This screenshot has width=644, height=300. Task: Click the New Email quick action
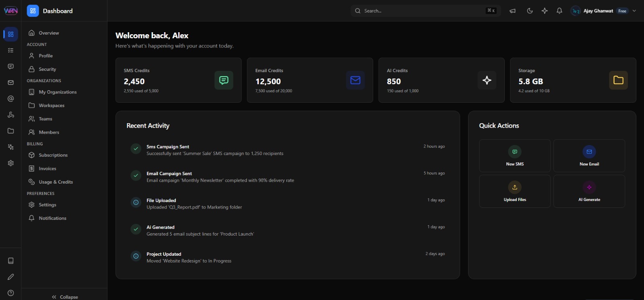(x=589, y=156)
